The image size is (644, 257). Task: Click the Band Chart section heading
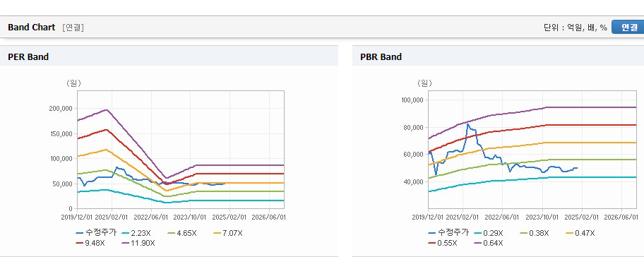point(31,27)
